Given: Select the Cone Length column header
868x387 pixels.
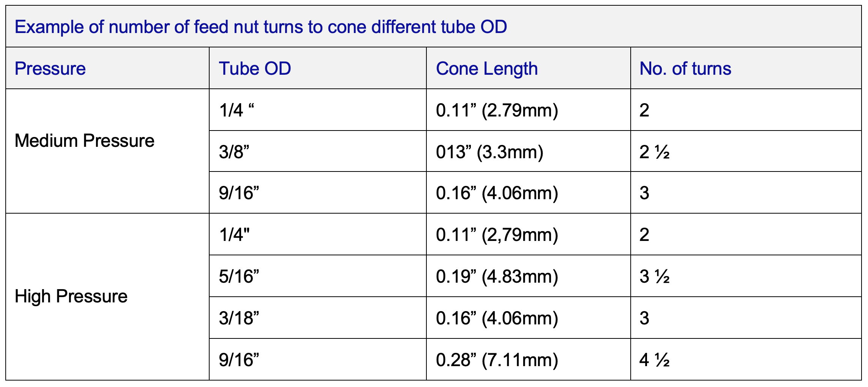Looking at the screenshot, I should (x=487, y=69).
